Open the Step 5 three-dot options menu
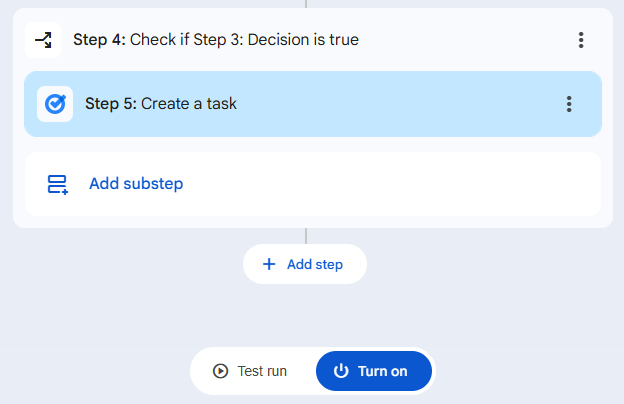Image resolution: width=624 pixels, height=404 pixels. click(569, 104)
